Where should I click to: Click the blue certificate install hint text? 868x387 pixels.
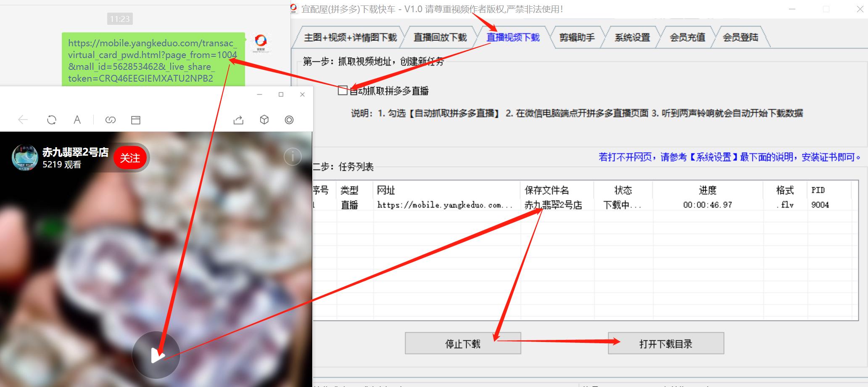(x=729, y=157)
